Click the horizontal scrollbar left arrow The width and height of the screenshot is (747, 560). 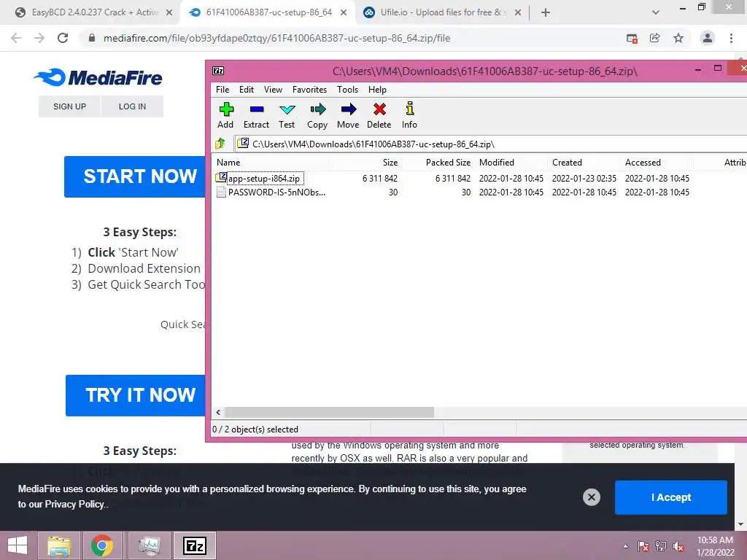(218, 413)
